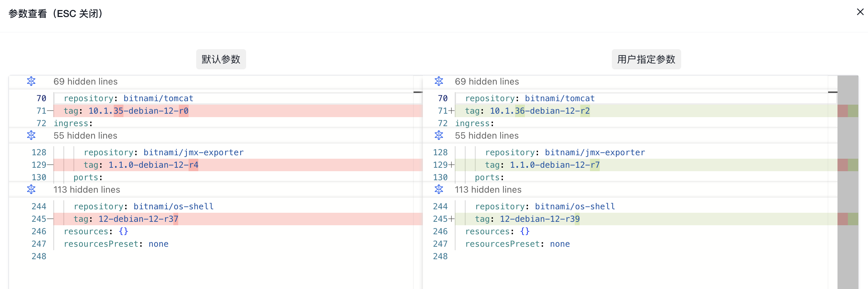This screenshot has height=289, width=868.
Task: Select the 默认参数 label
Action: tap(221, 59)
